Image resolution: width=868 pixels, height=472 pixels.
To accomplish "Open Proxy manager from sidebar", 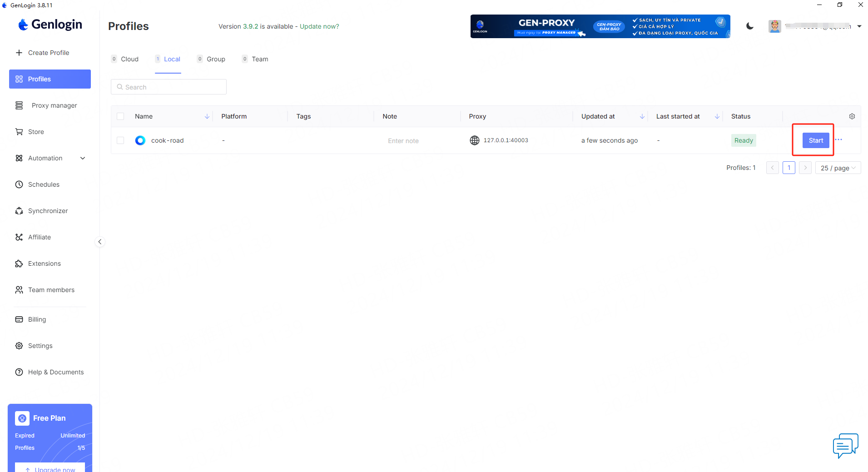I will 54,105.
